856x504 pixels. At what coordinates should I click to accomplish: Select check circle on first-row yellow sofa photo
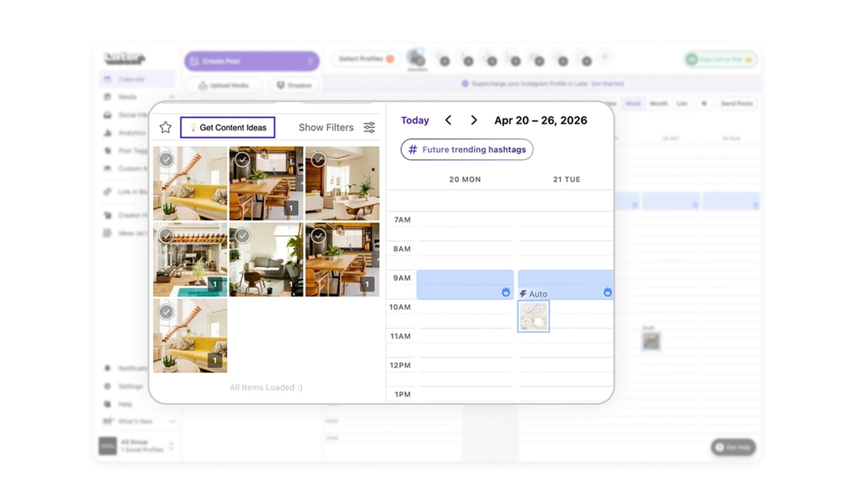tap(167, 159)
